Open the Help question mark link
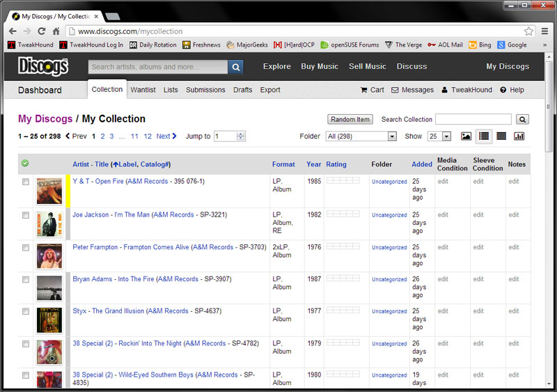 pos(512,90)
